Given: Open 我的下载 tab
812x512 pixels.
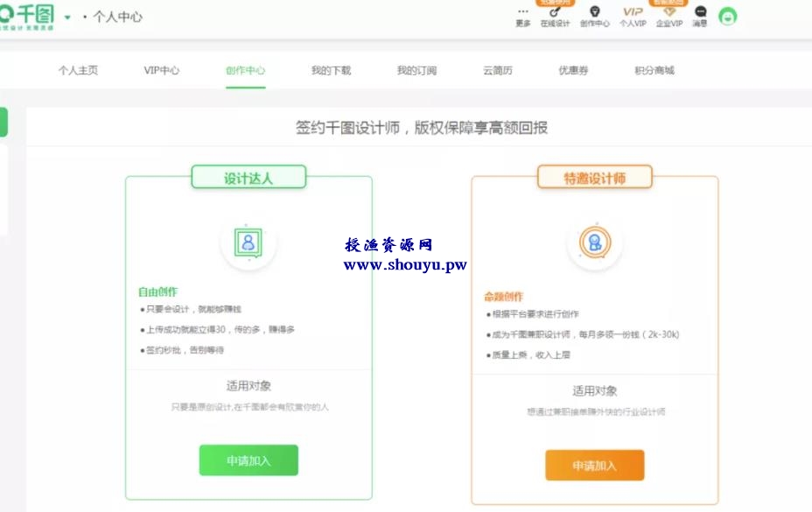Looking at the screenshot, I should coord(331,71).
